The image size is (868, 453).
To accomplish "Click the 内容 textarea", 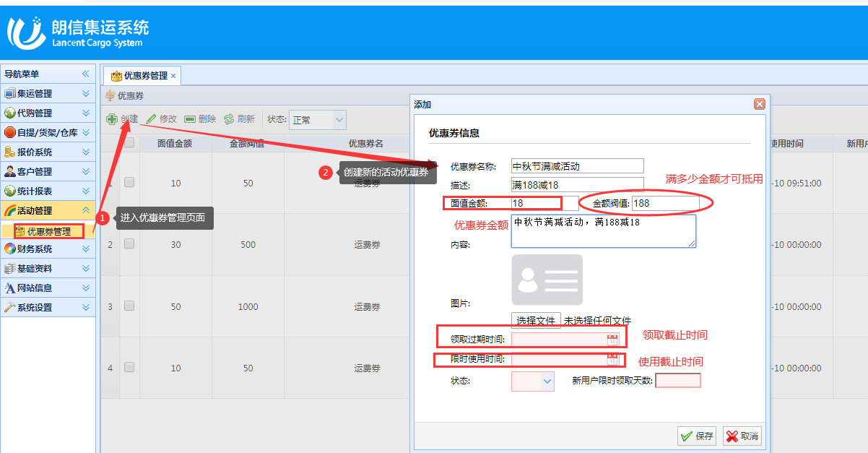I will (604, 231).
